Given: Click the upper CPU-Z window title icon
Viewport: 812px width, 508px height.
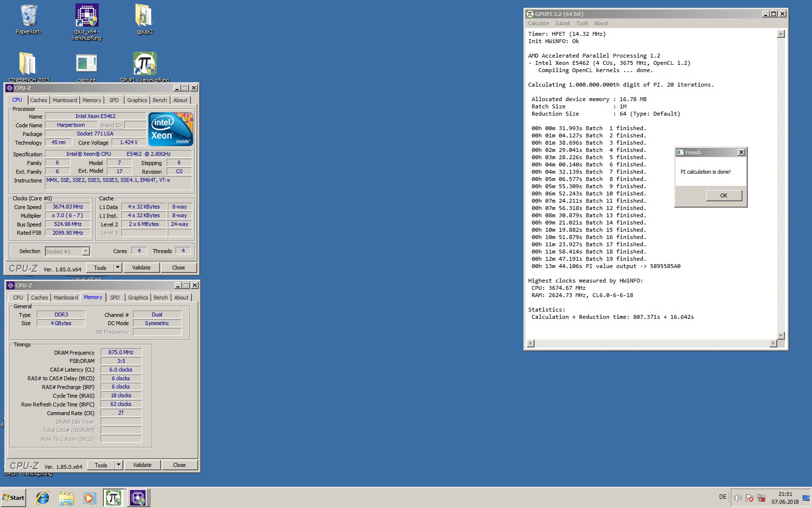Looking at the screenshot, I should pos(10,88).
